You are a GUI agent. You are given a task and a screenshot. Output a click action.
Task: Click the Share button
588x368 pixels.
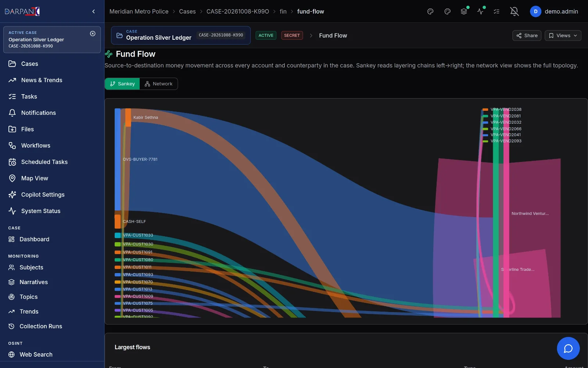point(527,35)
